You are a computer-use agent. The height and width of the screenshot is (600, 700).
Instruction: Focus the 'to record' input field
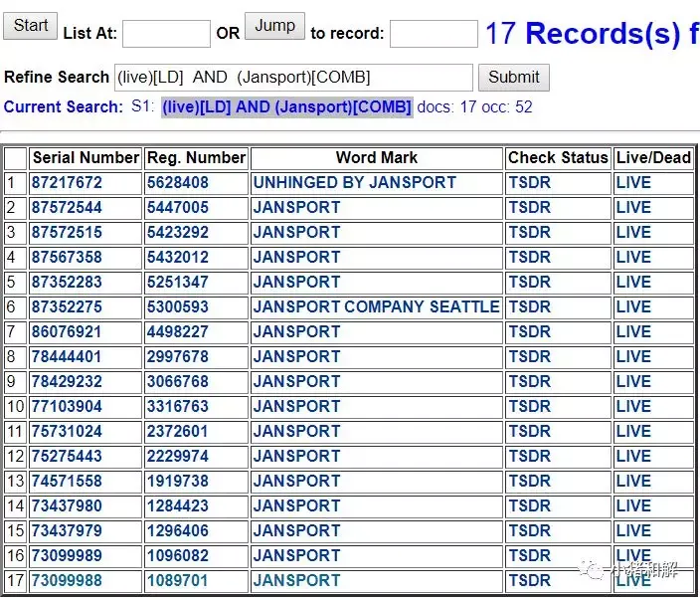(434, 34)
